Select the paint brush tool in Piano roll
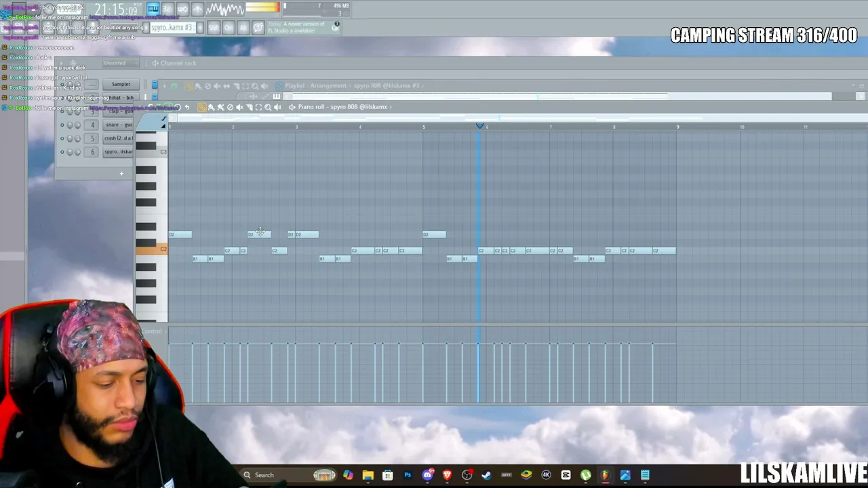This screenshot has width=868, height=488. [x=211, y=107]
